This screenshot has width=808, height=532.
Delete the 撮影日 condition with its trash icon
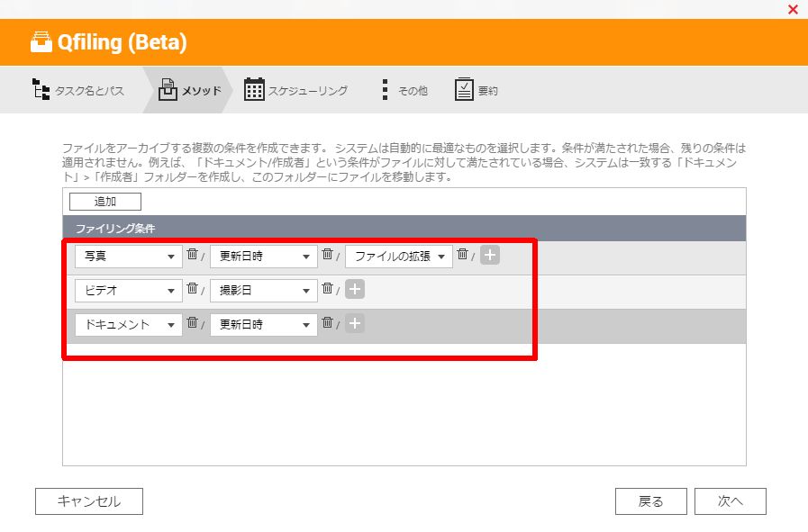[327, 288]
